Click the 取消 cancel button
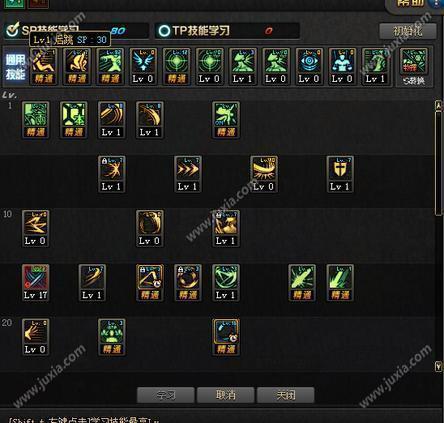The height and width of the screenshot is (423, 444). tap(226, 395)
